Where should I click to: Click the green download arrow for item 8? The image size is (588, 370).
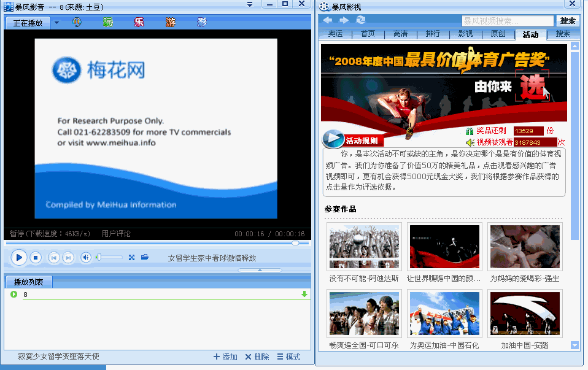[304, 295]
